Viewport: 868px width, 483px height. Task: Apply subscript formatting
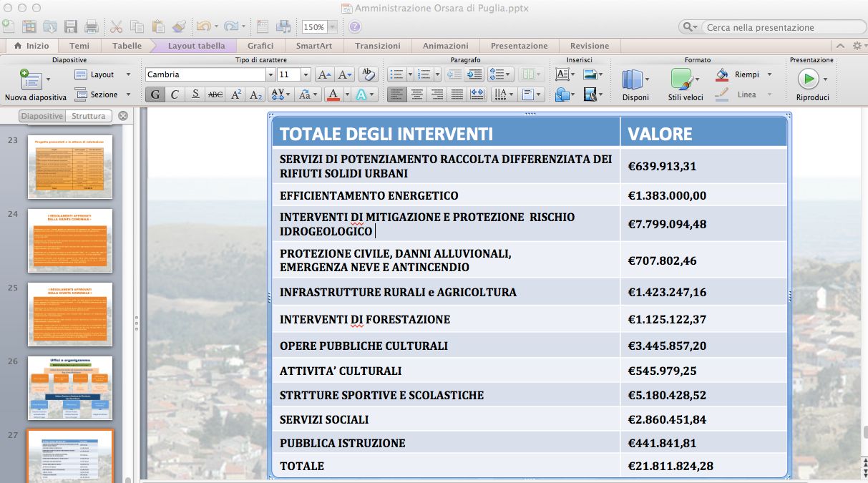(x=256, y=94)
